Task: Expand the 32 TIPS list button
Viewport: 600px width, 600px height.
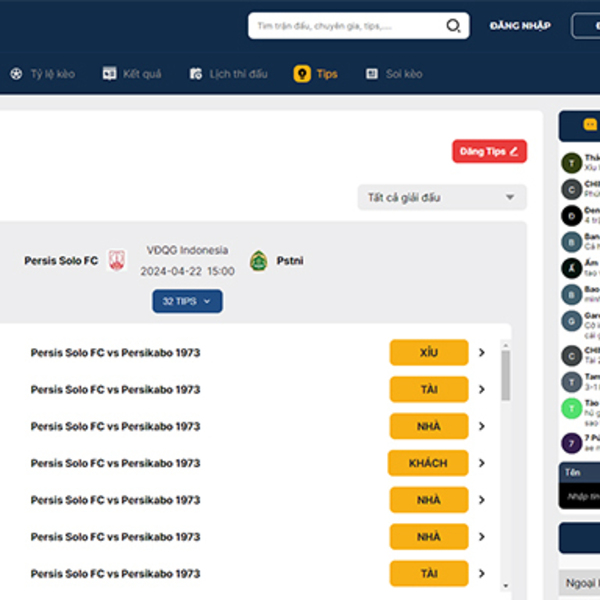Action: (x=187, y=301)
